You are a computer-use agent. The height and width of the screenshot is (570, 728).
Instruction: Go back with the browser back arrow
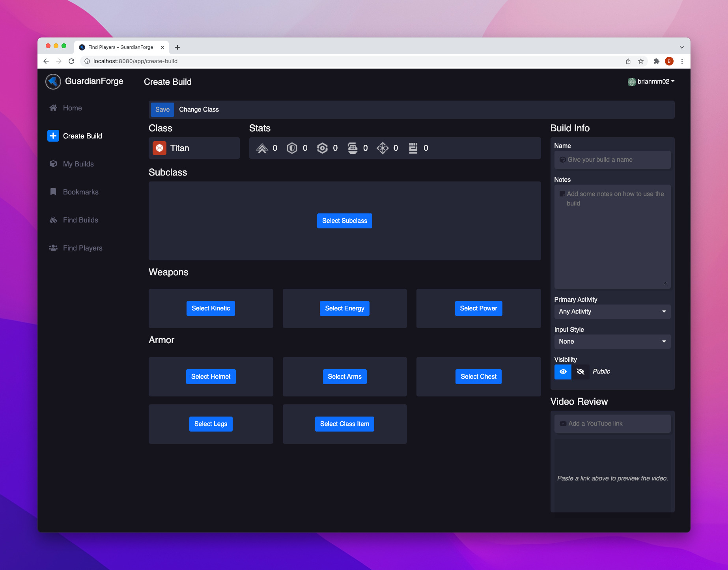46,61
